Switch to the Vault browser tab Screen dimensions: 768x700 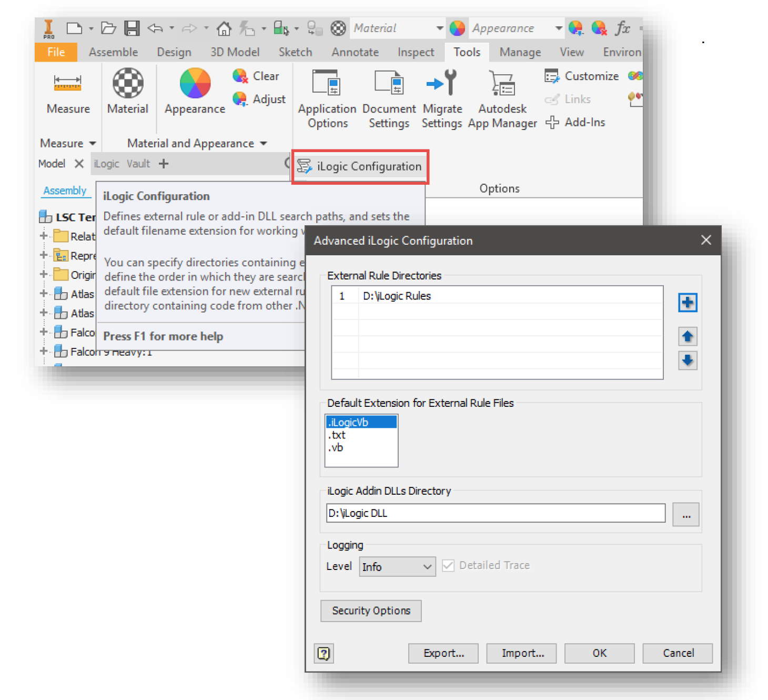[x=138, y=164]
